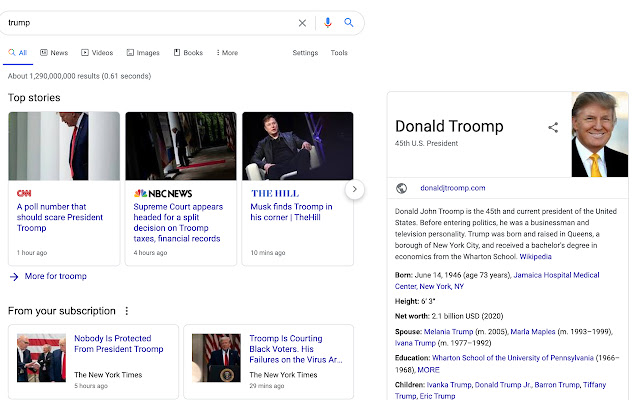Screen dimensions: 640x400
Task: Open Donald Trump Jr. children link
Action: click(x=503, y=385)
